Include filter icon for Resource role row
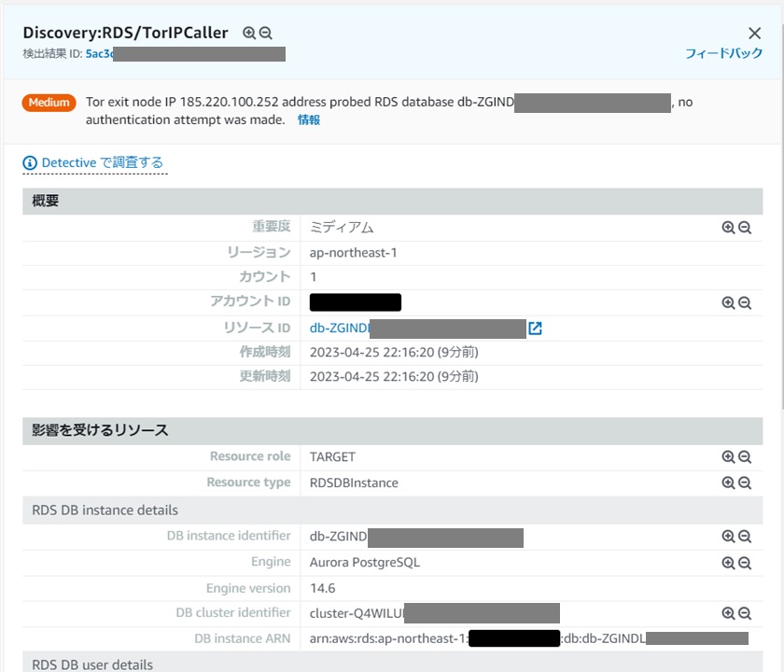784x672 pixels. 729,457
